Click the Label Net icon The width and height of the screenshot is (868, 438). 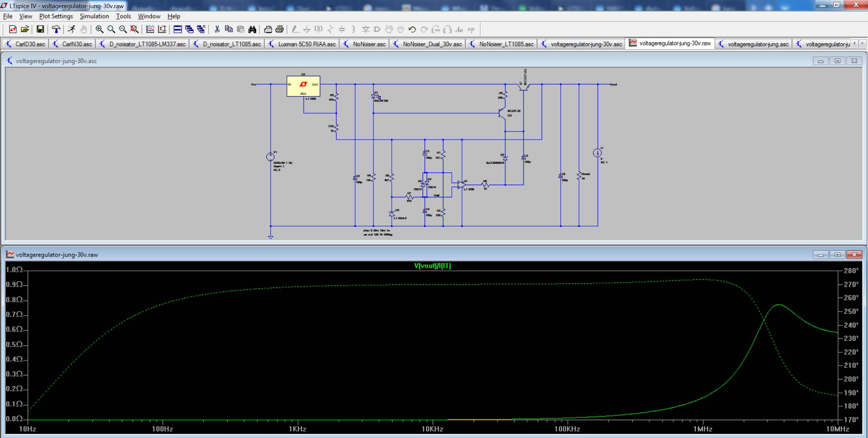point(318,29)
